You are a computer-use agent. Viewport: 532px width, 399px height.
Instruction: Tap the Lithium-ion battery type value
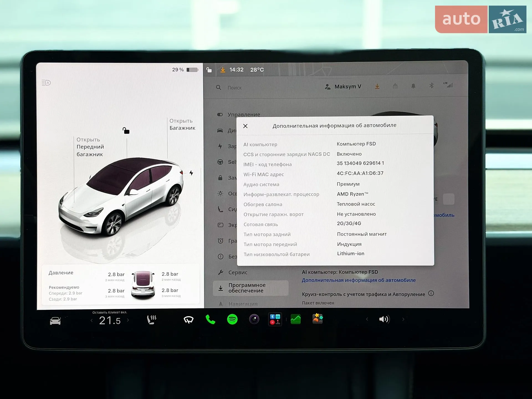pos(351,254)
